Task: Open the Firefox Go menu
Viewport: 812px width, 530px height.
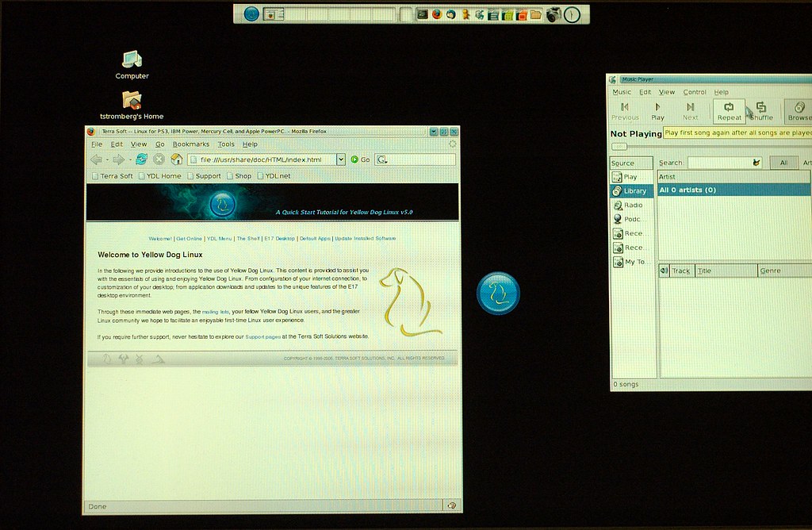Action: 160,144
